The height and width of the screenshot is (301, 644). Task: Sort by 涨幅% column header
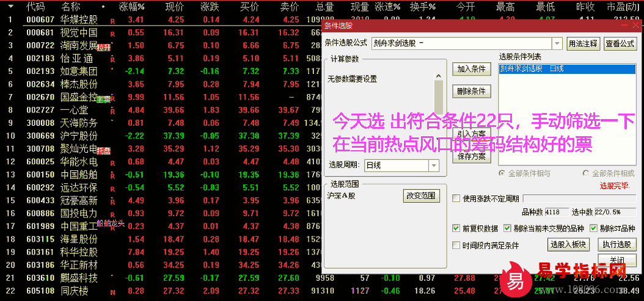coord(132,7)
